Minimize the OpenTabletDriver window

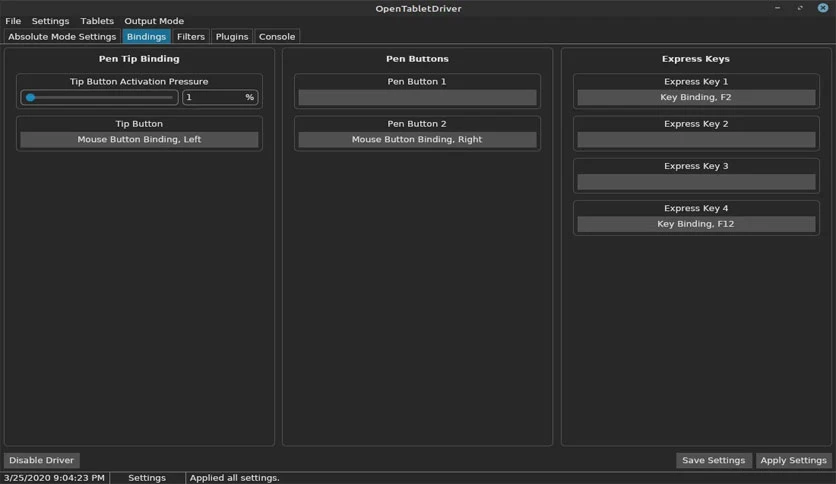[x=777, y=8]
